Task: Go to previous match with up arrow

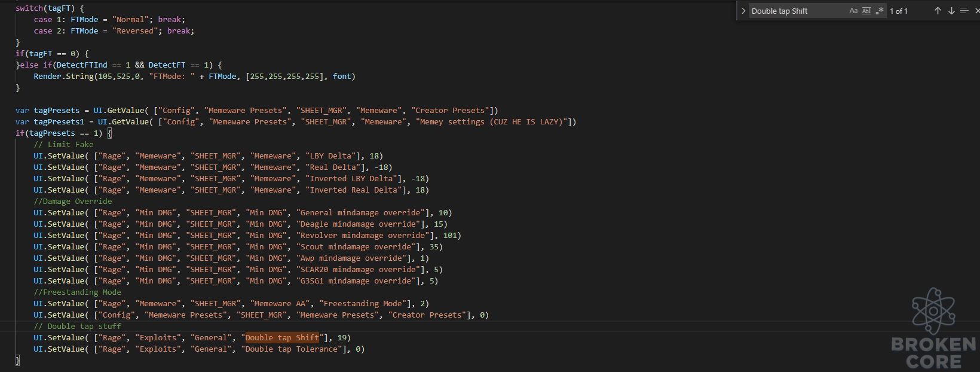Action: 938,11
